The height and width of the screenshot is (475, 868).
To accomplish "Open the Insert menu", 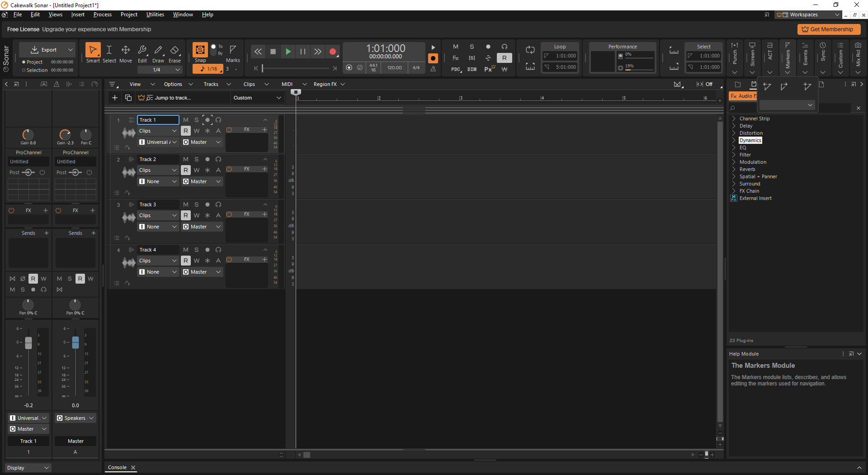I will [x=78, y=14].
